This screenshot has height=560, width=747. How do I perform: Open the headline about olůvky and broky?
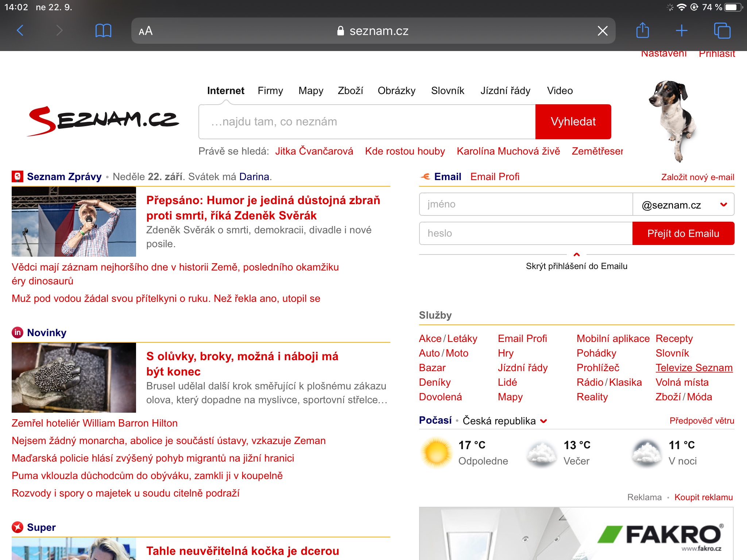pyautogui.click(x=242, y=364)
